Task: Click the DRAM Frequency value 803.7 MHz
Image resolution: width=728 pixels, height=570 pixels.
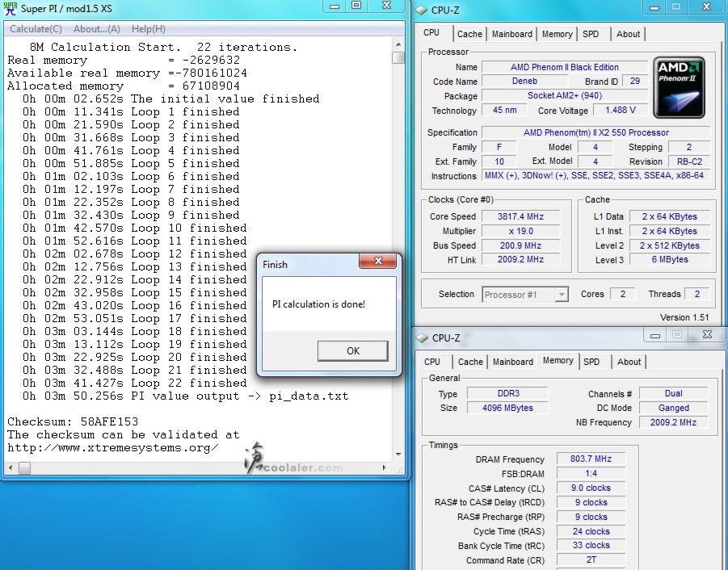Action: click(591, 459)
